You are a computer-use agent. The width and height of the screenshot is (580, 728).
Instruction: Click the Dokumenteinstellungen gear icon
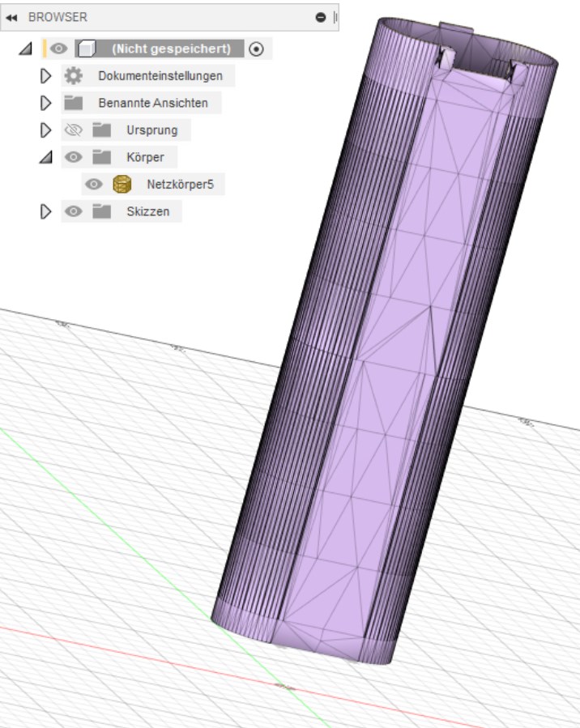(74, 75)
